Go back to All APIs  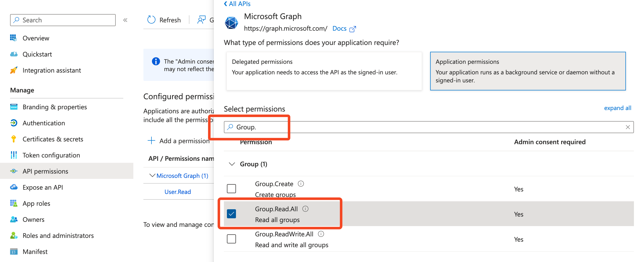click(237, 4)
